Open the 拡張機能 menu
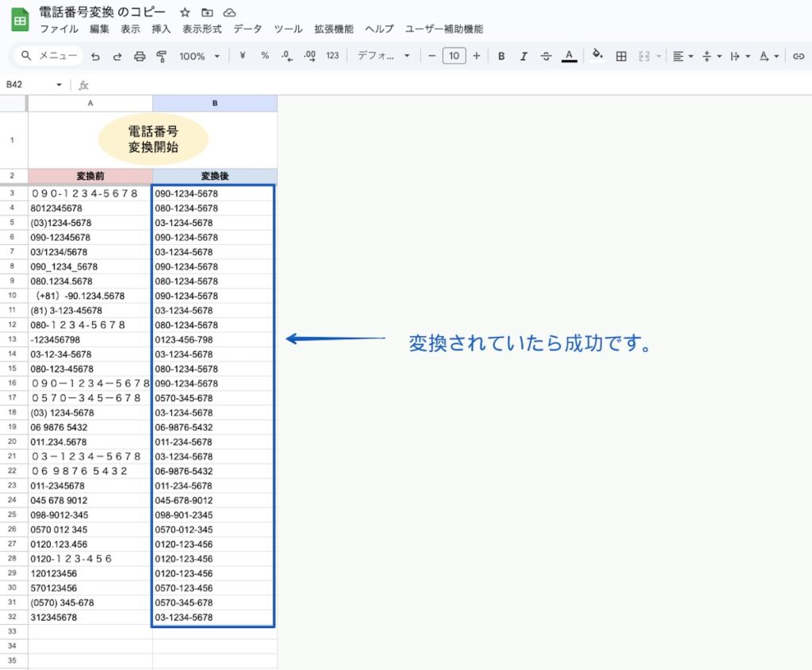Viewport: 812px width, 670px height. coord(334,29)
